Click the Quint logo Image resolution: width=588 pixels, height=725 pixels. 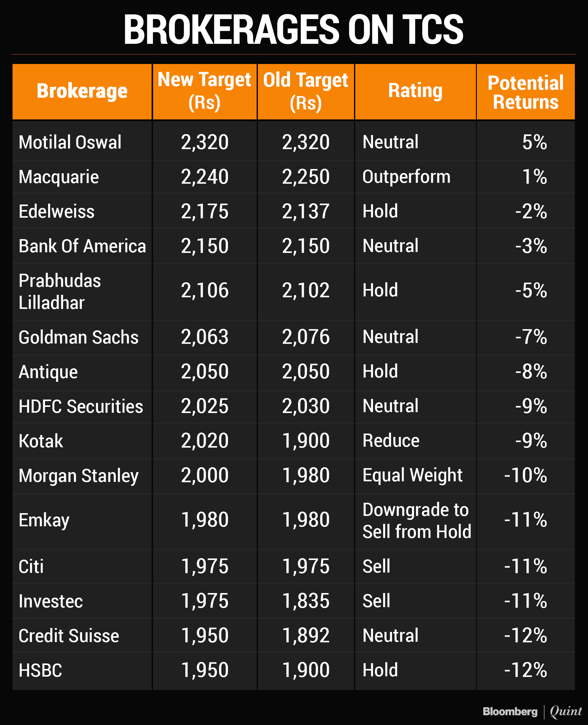coord(565,711)
